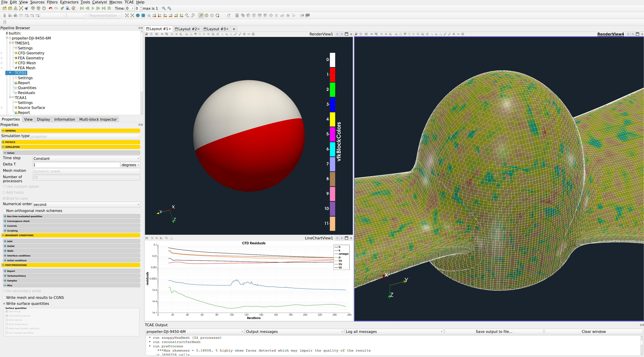The width and height of the screenshot is (644, 357).
Task: Open the Time step dropdown
Action: coord(86,158)
